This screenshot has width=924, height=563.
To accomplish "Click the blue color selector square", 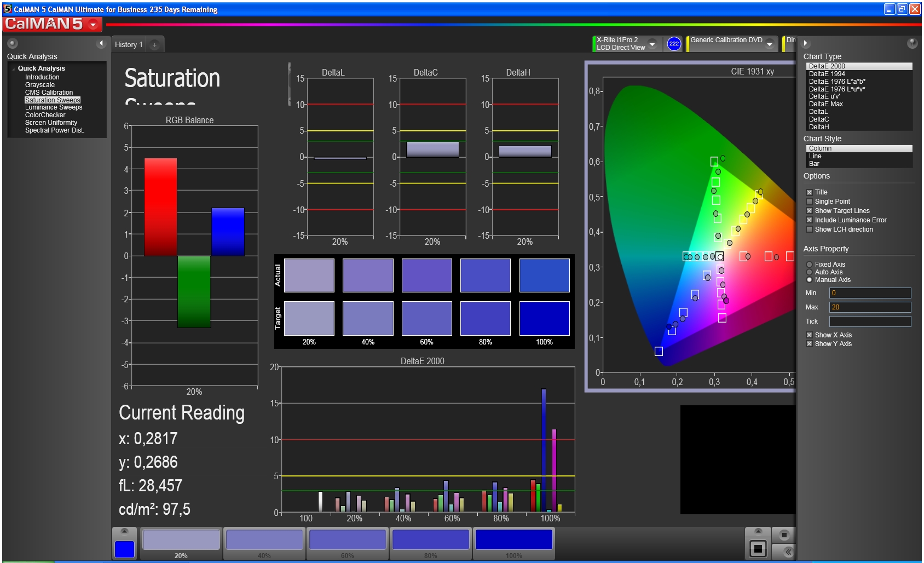I will coord(124,549).
